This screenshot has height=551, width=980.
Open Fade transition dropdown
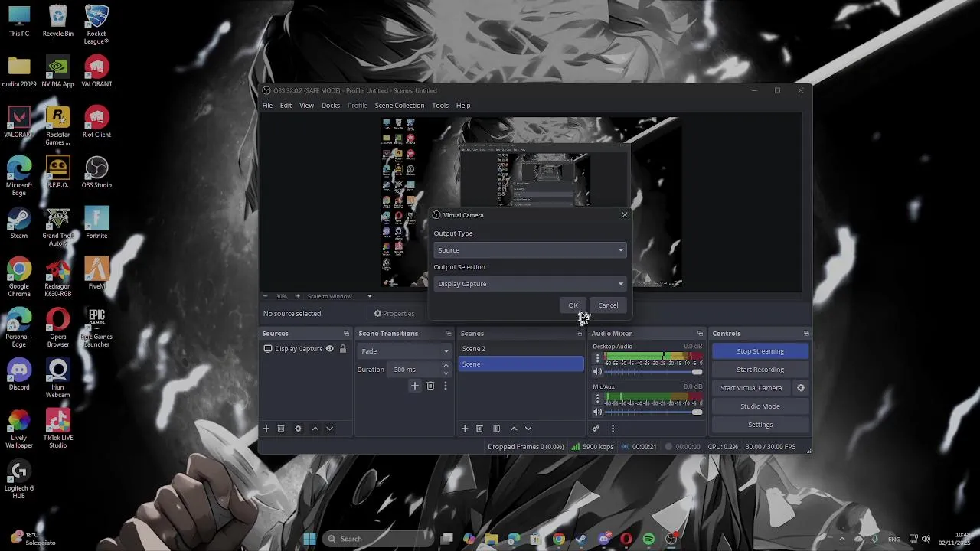click(x=404, y=351)
